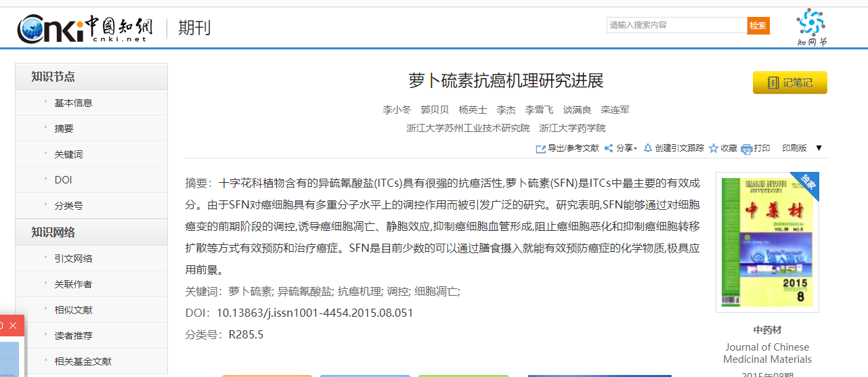868x377 pixels.
Task: Click the search content input field
Action: (x=676, y=26)
